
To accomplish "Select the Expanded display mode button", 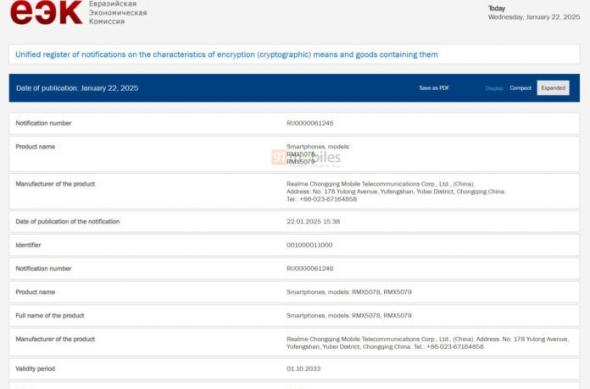I will point(553,88).
